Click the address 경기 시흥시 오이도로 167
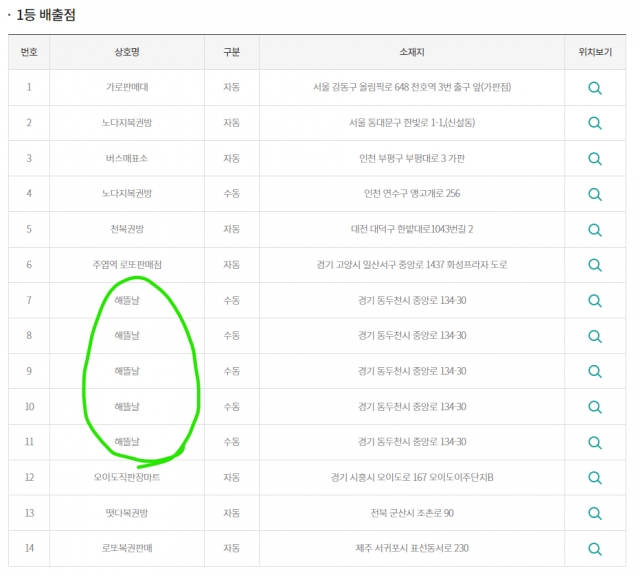 pos(412,477)
